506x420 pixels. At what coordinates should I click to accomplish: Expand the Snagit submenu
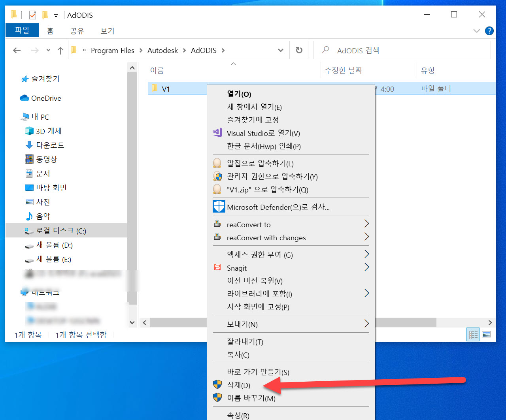(291, 268)
